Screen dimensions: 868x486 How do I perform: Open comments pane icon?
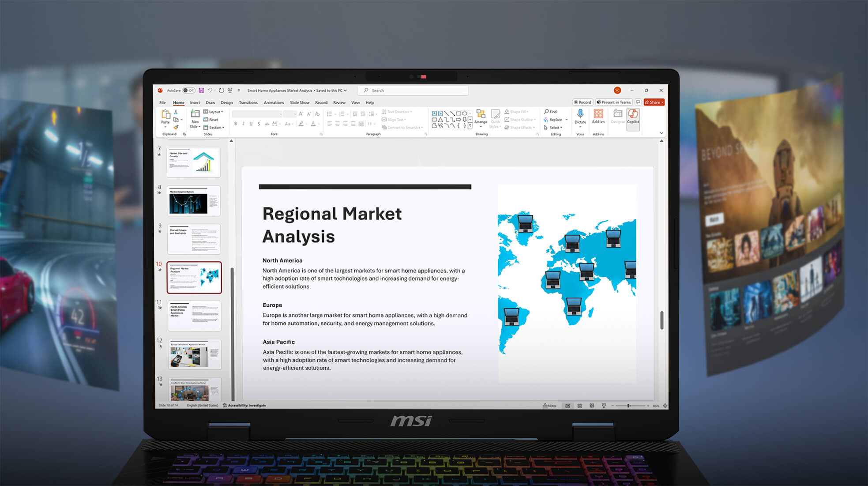click(638, 102)
